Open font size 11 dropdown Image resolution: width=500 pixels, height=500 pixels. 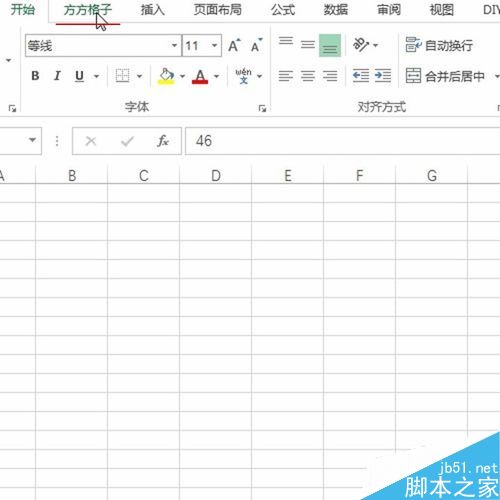pos(215,45)
